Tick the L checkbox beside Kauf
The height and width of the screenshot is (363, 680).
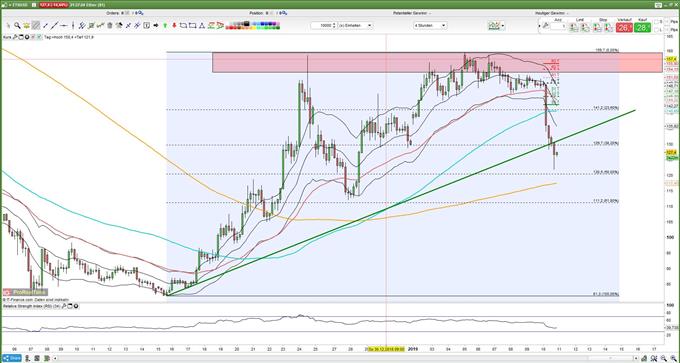click(656, 29)
